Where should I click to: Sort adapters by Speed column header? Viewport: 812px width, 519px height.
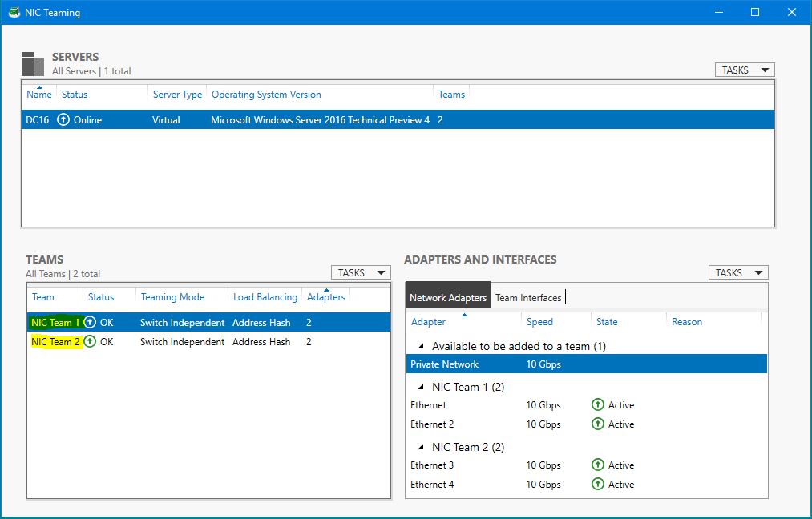pos(539,322)
